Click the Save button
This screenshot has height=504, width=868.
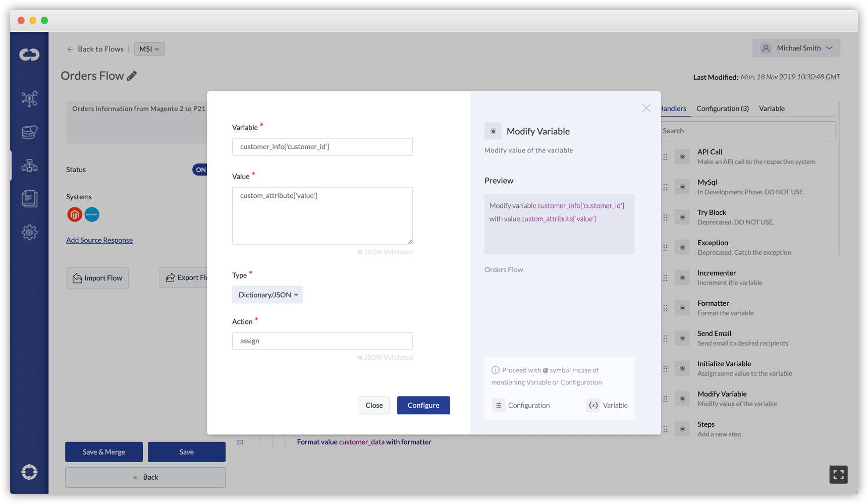[x=187, y=452]
